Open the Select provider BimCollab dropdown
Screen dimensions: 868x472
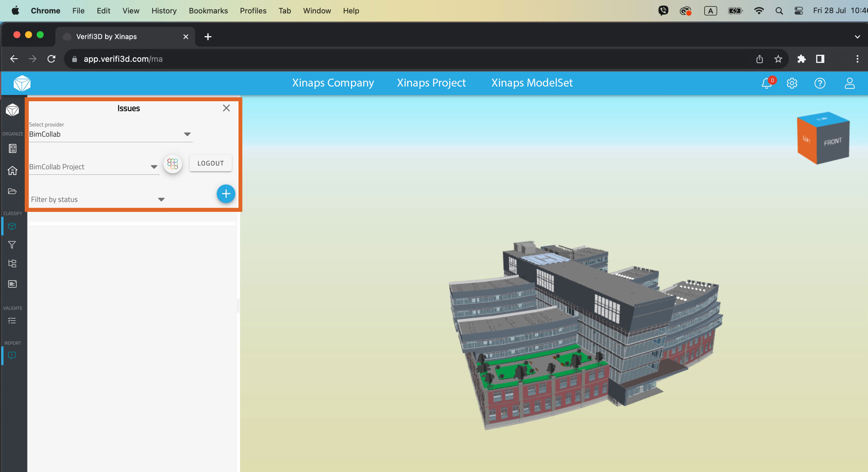tap(111, 134)
